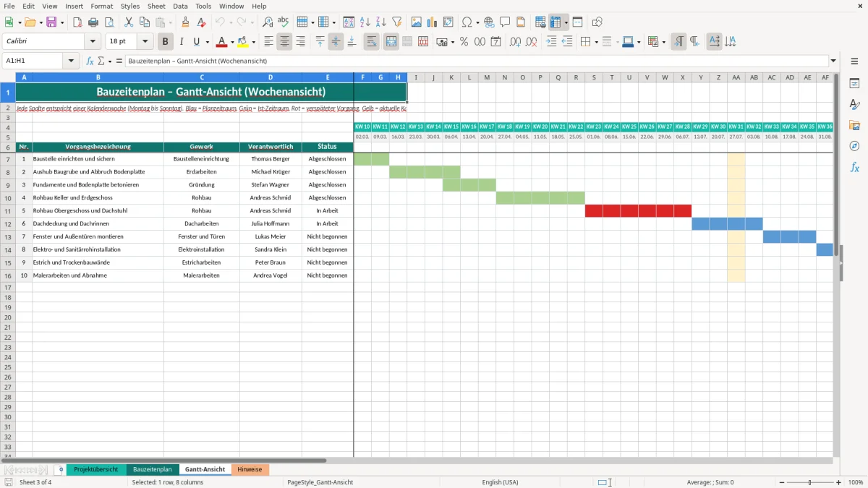Image resolution: width=868 pixels, height=488 pixels.
Task: Open the Sheet menu
Action: (156, 6)
